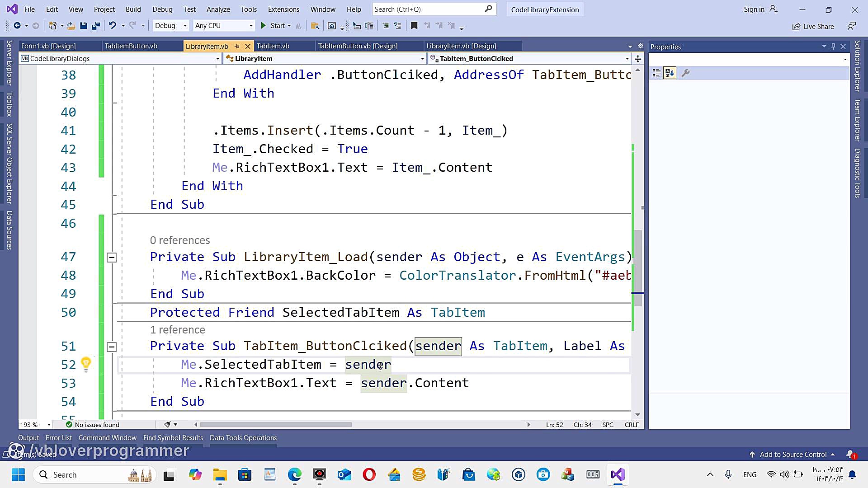Click the Comment out selected lines icon
The width and height of the screenshot is (868, 488).
click(386, 26)
